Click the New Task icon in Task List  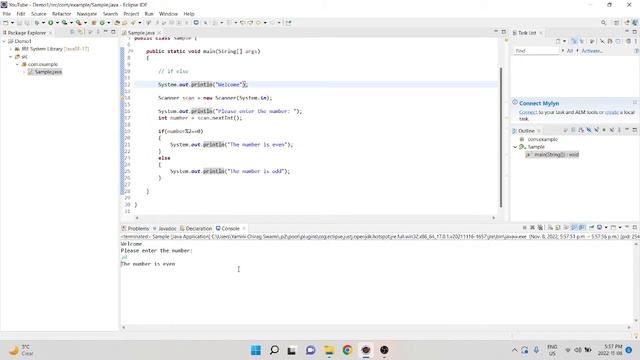558,41
